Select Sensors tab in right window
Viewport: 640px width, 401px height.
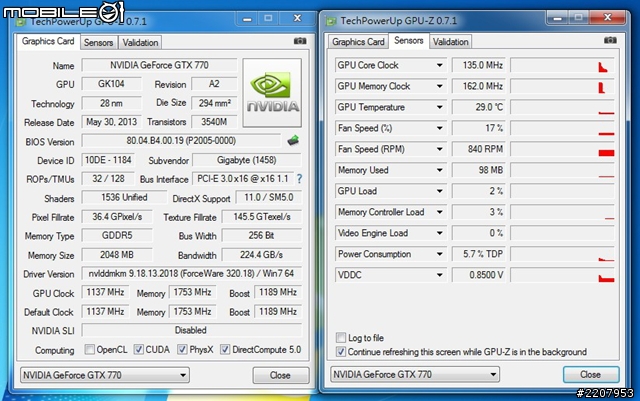409,40
